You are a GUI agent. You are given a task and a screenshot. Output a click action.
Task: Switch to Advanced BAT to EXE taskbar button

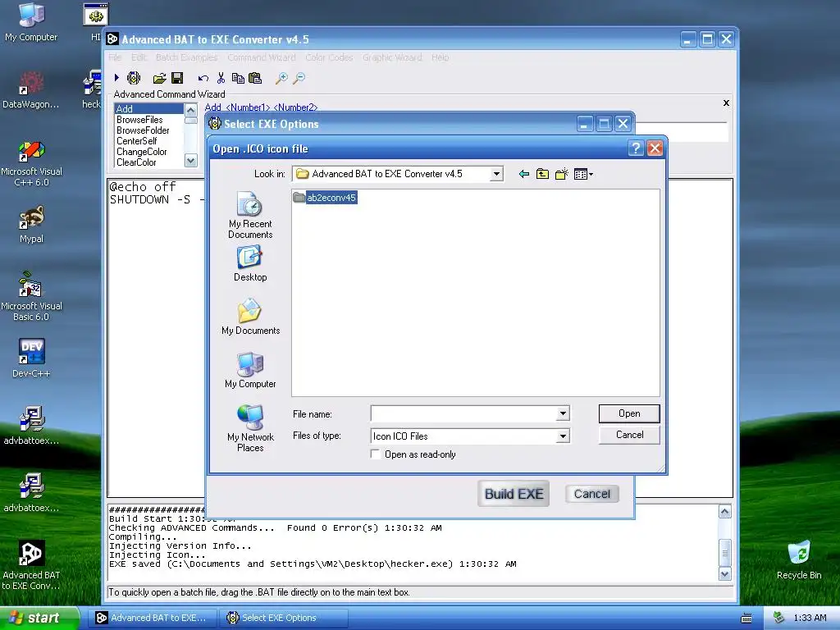point(153,618)
